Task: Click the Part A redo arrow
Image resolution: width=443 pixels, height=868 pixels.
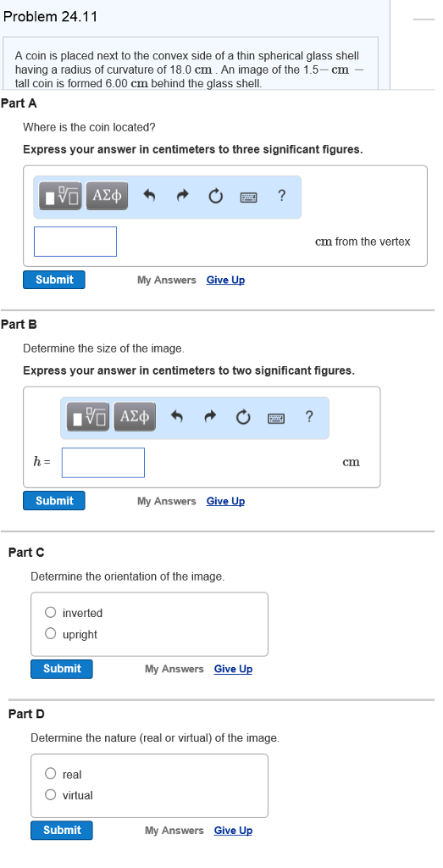Action: click(182, 196)
